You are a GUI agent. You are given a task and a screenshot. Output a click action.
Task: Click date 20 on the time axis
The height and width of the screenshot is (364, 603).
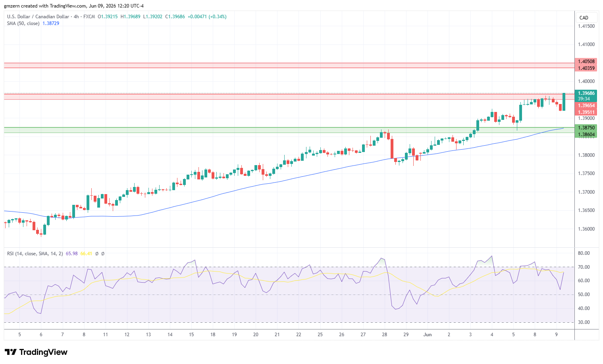click(x=256, y=335)
